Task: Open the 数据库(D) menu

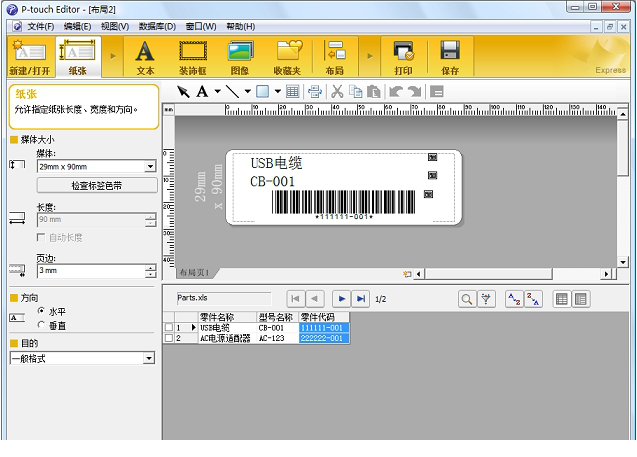Action: 157,26
